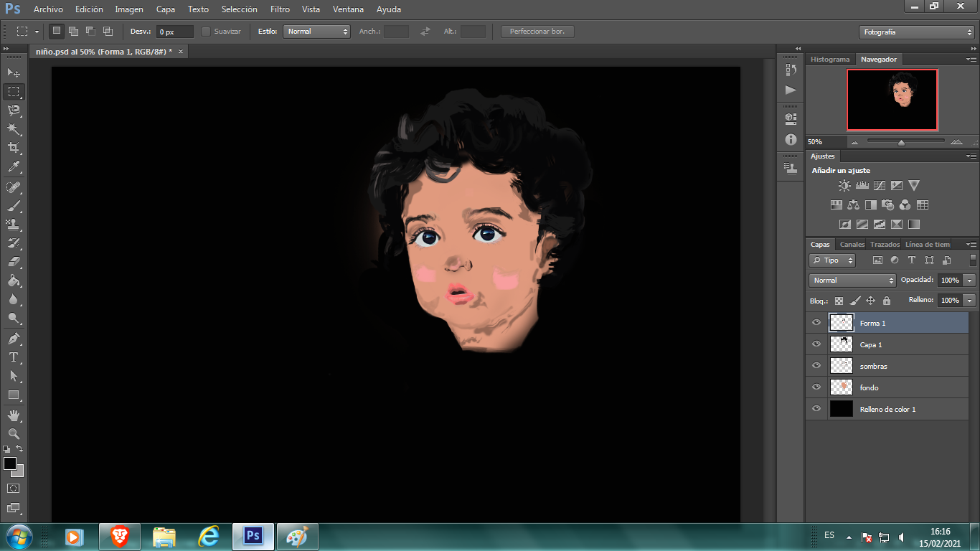
Task: Select the Rectangle shape tool
Action: click(14, 395)
